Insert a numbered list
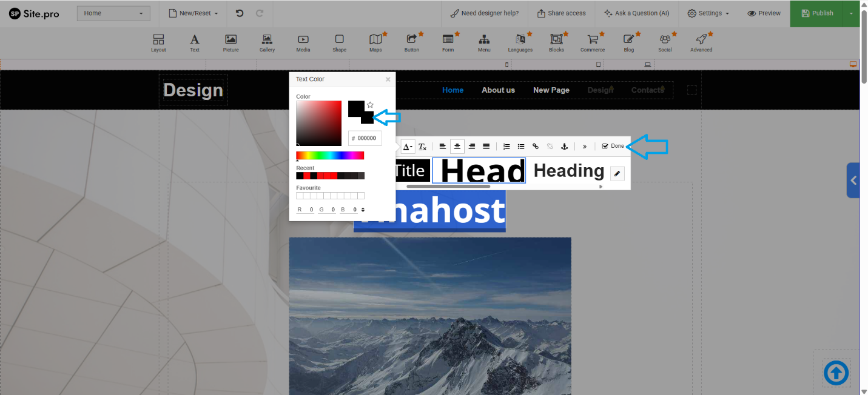The image size is (868, 395). pyautogui.click(x=506, y=147)
